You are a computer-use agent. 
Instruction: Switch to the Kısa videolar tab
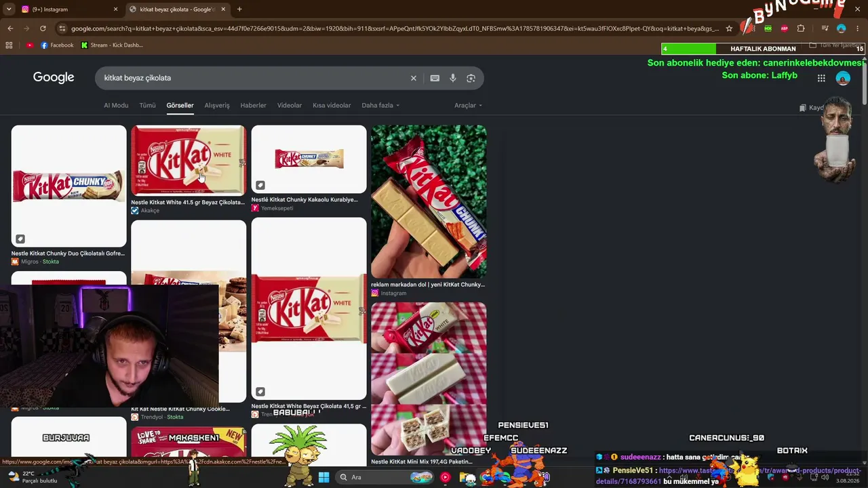tap(332, 106)
